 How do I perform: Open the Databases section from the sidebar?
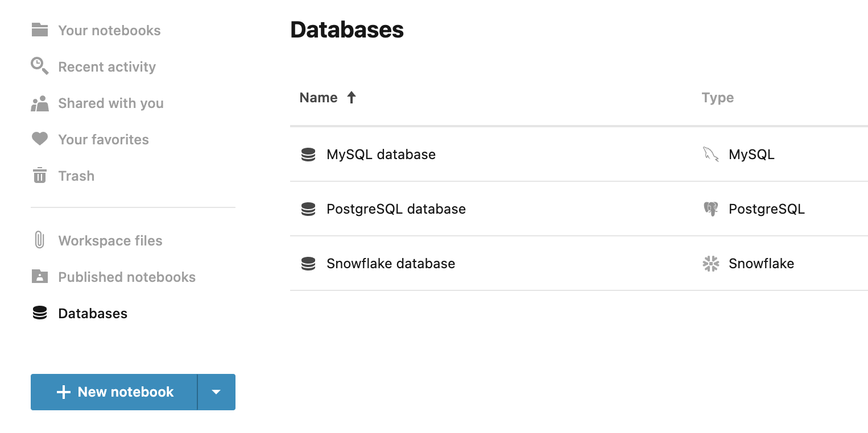pos(93,313)
